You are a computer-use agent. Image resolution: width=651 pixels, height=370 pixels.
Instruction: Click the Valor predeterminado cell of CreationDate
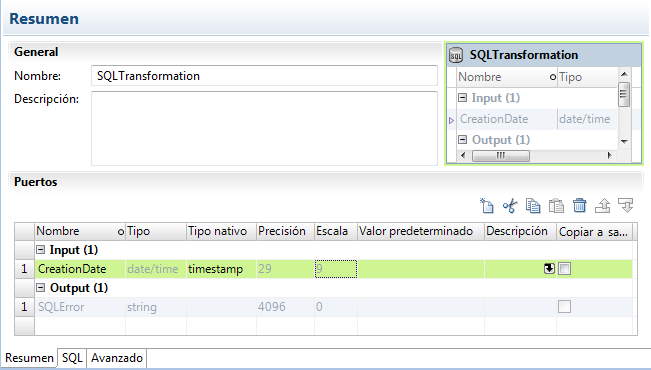click(421, 269)
